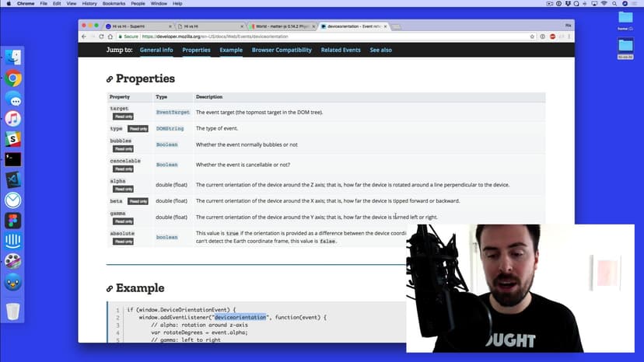Click the EventTarget type link
The height and width of the screenshot is (362, 644).
(x=173, y=113)
